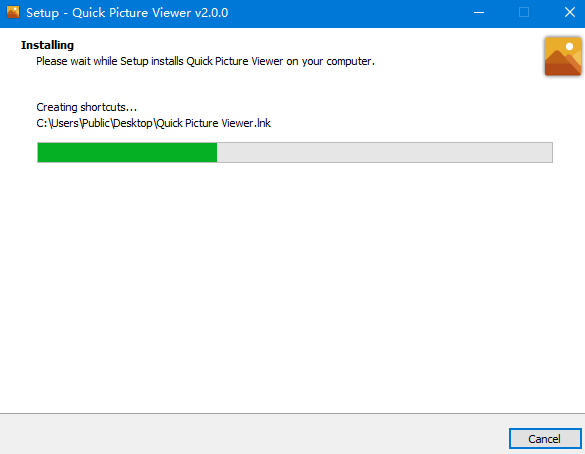
Task: Click the blank white area below progress bar
Action: [292, 287]
